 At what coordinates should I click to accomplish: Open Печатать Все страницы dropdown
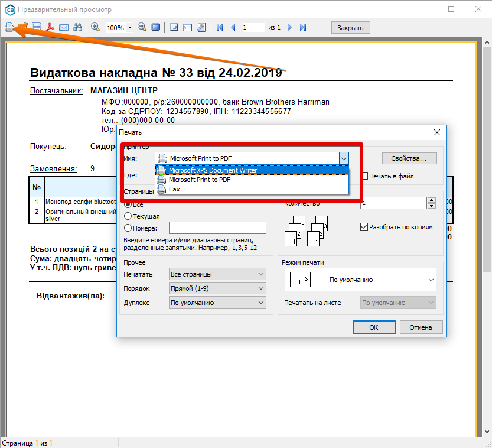[217, 274]
